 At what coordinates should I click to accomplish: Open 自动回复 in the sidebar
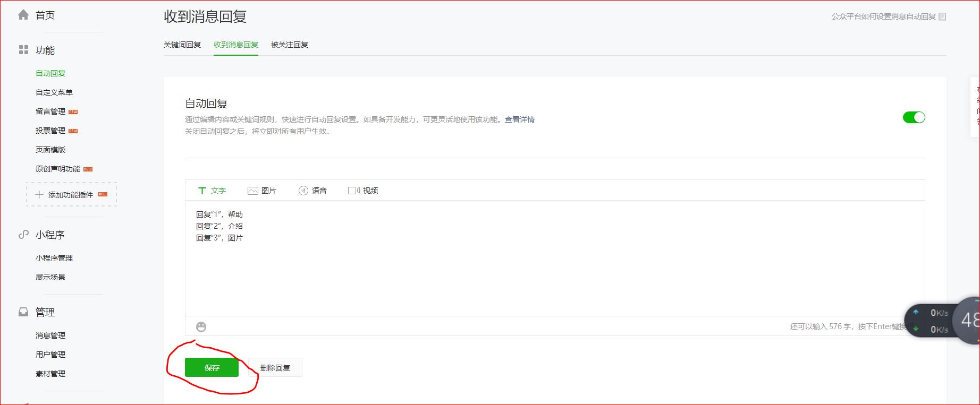(x=50, y=73)
